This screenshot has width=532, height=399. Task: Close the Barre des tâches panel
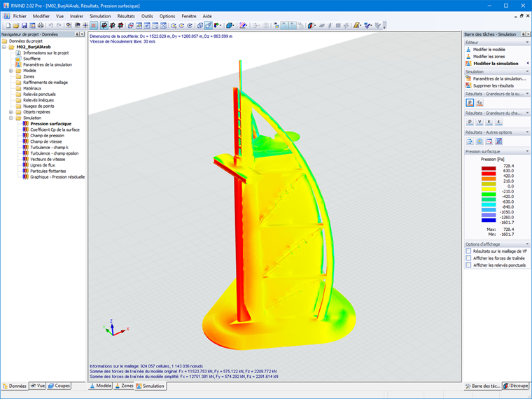point(528,34)
